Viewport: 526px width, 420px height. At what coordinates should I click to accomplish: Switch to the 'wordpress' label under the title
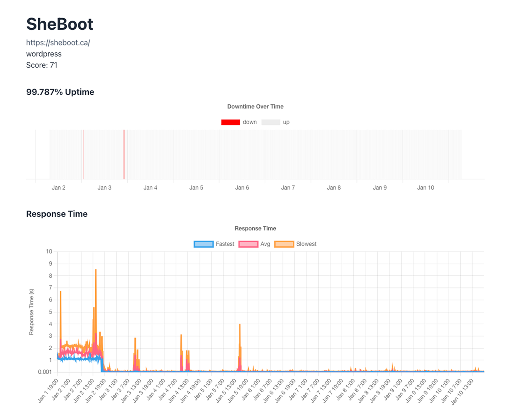click(x=44, y=54)
